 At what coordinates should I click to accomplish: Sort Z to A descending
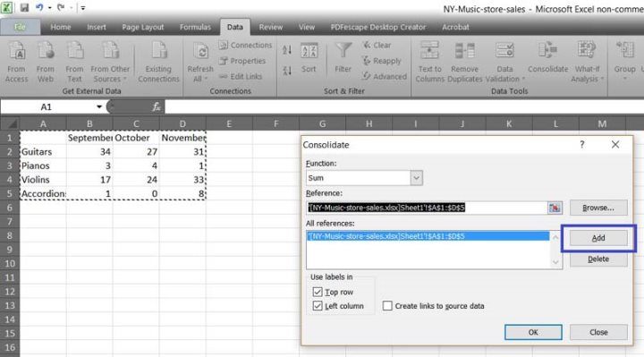point(287,71)
